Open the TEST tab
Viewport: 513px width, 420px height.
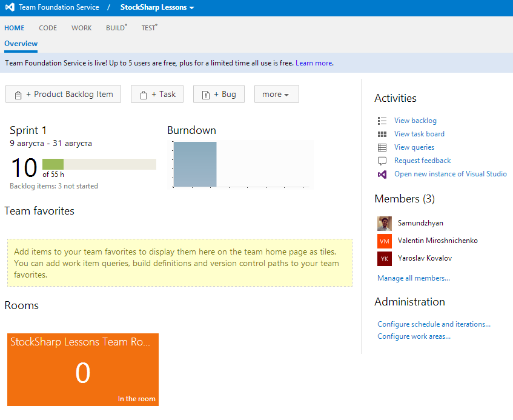pos(149,28)
